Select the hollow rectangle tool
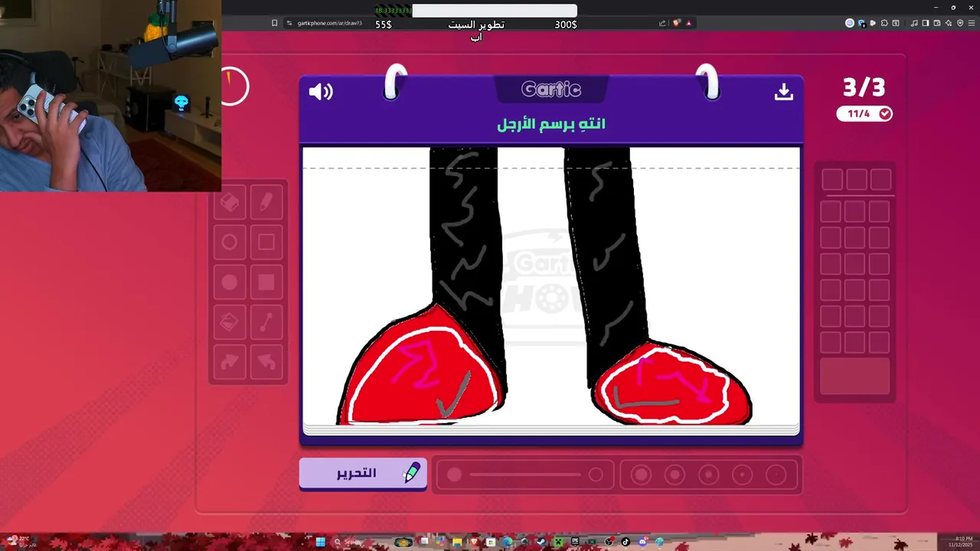The height and width of the screenshot is (551, 980). tap(266, 243)
